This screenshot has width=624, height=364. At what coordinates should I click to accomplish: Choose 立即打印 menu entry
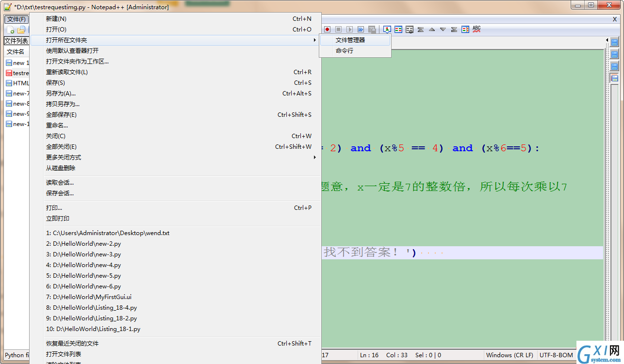(x=176, y=219)
